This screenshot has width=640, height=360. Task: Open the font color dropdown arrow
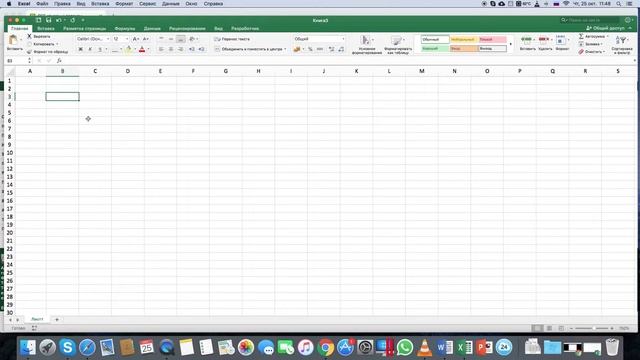pyautogui.click(x=148, y=50)
